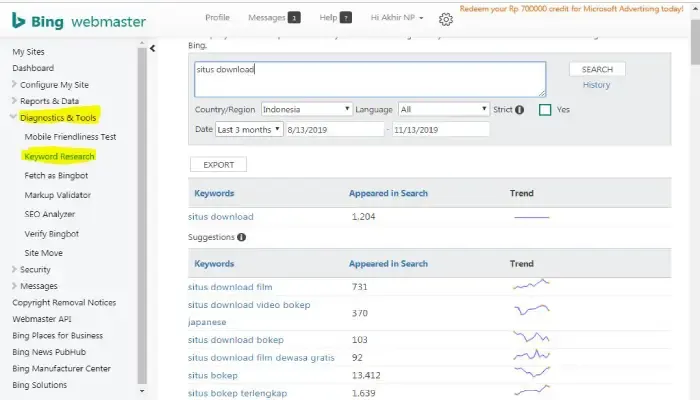Open the situs download keyword result
Image resolution: width=700 pixels, height=400 pixels.
click(221, 217)
